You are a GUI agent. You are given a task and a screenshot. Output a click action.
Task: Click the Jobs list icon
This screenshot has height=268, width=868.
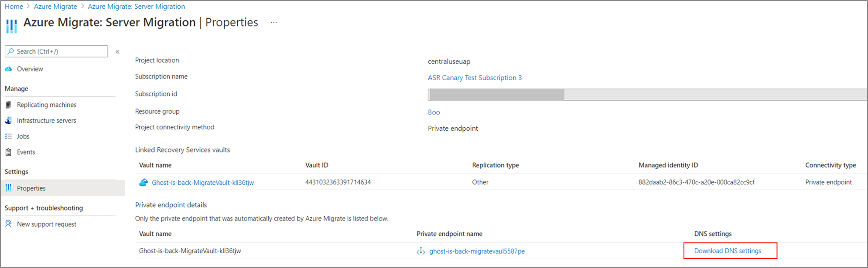[8, 136]
